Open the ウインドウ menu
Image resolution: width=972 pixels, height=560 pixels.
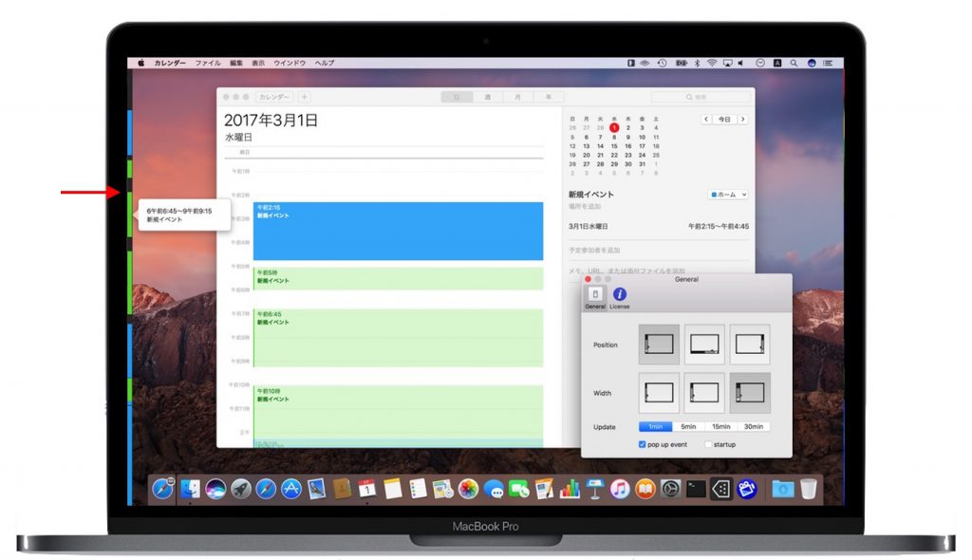pyautogui.click(x=290, y=64)
